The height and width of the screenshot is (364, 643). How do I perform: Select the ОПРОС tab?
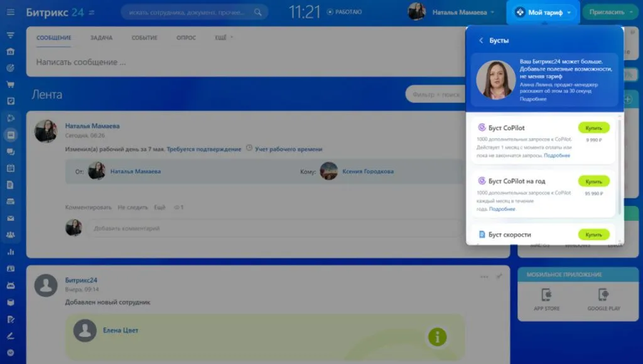tap(186, 38)
